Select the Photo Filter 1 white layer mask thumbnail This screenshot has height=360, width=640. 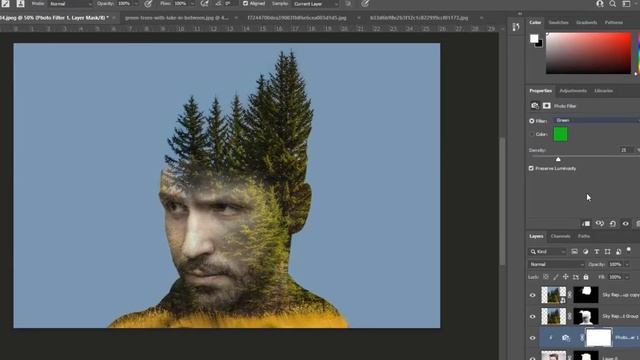(x=599, y=338)
